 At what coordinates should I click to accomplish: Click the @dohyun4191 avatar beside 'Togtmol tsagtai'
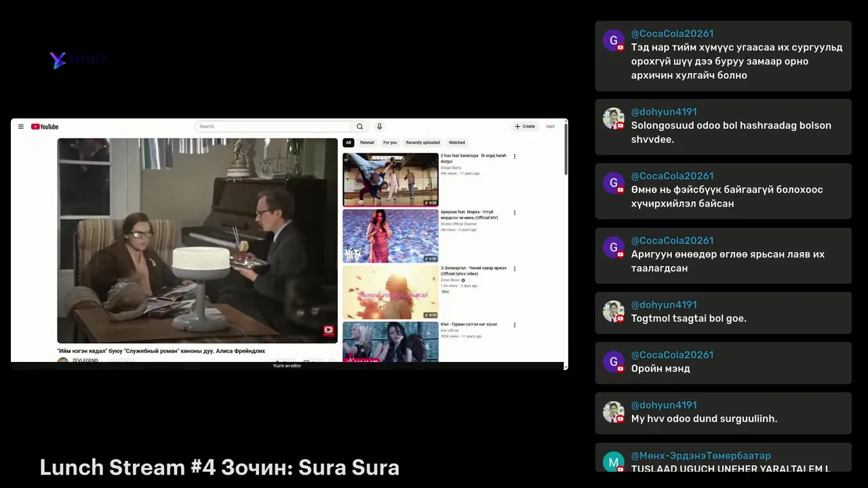[614, 312]
